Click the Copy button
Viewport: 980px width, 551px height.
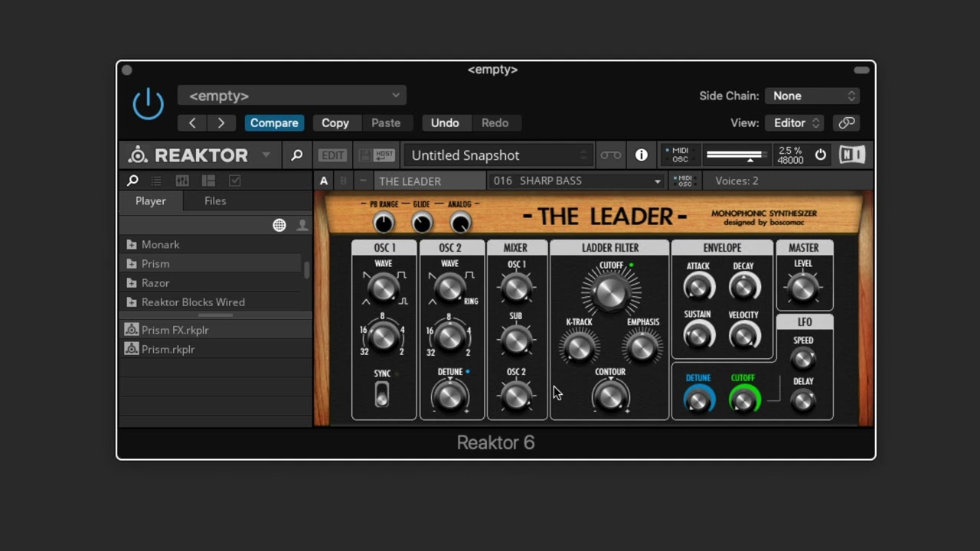(335, 122)
